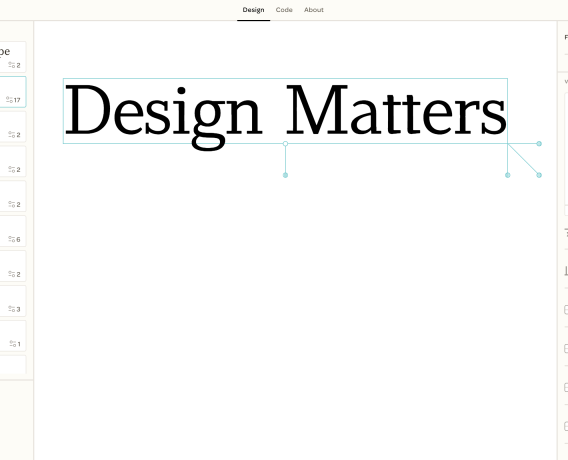This screenshot has width=568, height=460.
Task: Select the font card showing 6 axes
Action: click(x=13, y=231)
